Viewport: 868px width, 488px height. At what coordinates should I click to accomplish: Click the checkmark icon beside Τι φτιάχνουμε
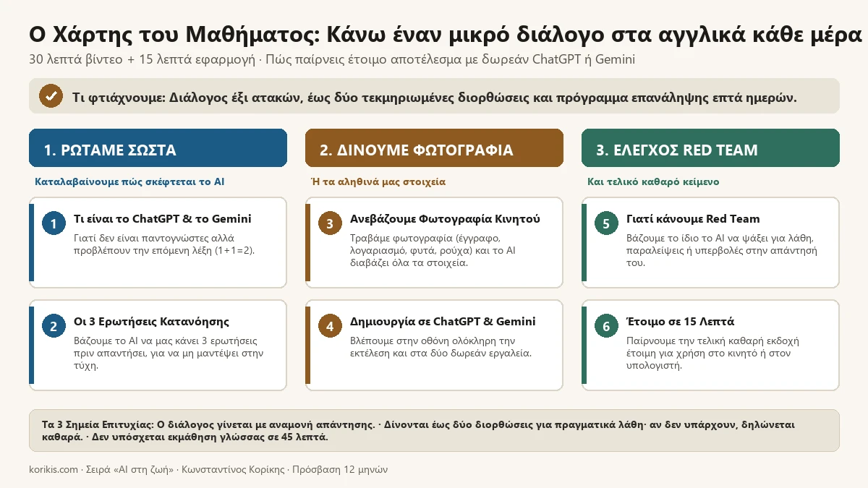pos(51,96)
